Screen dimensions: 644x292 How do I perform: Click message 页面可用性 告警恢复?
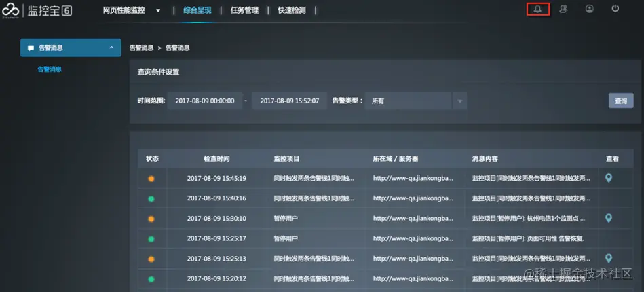click(528, 238)
